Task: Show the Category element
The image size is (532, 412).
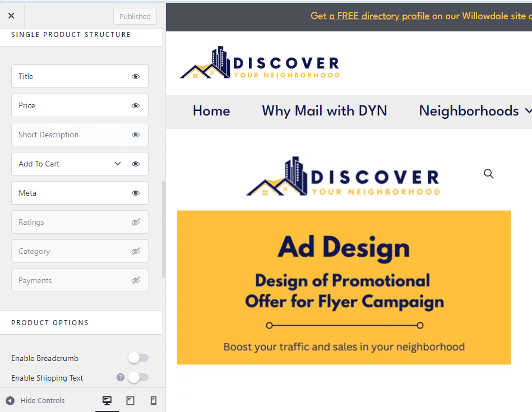Action: tap(135, 252)
